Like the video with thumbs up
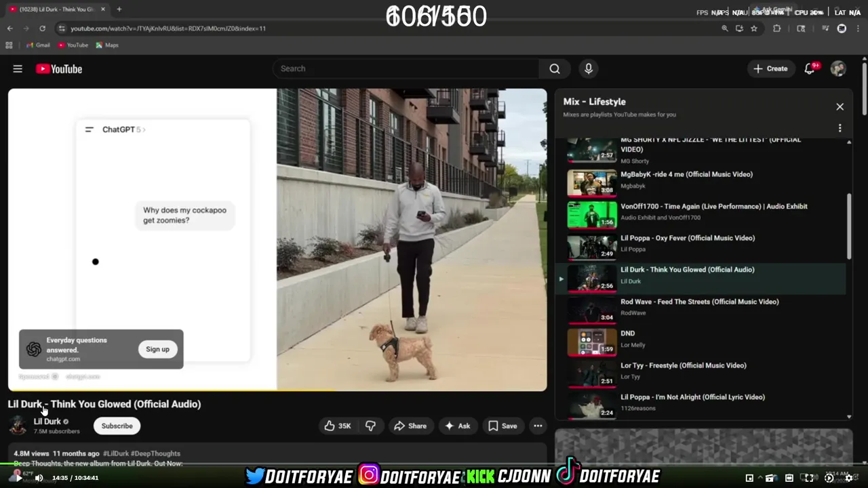The image size is (868, 488). [337, 426]
